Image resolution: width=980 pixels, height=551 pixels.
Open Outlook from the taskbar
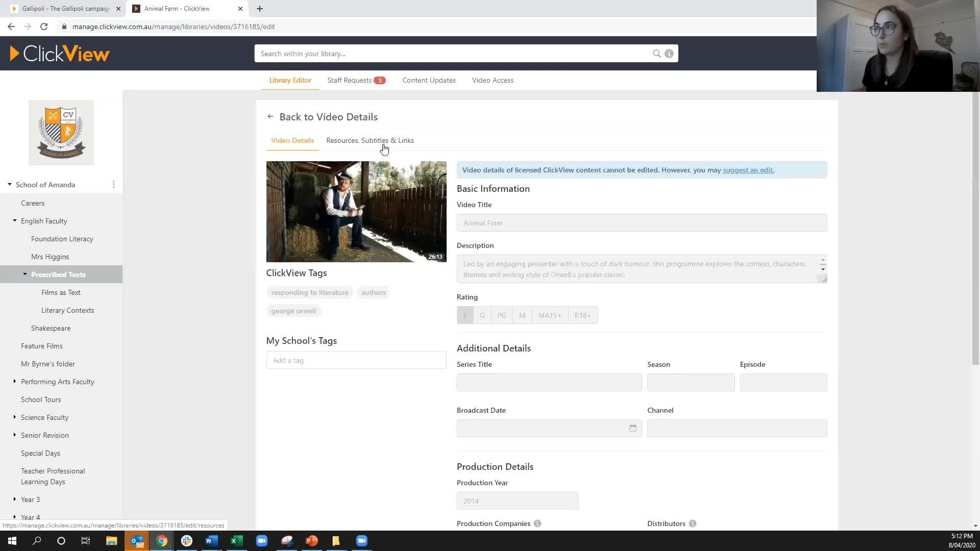pyautogui.click(x=136, y=541)
